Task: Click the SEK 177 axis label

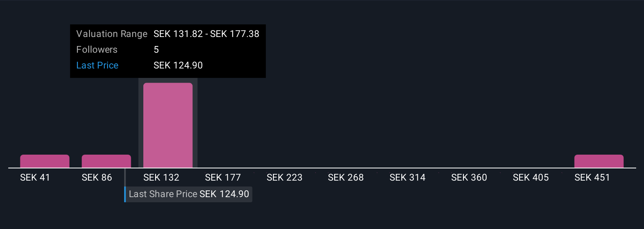Action: point(223,177)
